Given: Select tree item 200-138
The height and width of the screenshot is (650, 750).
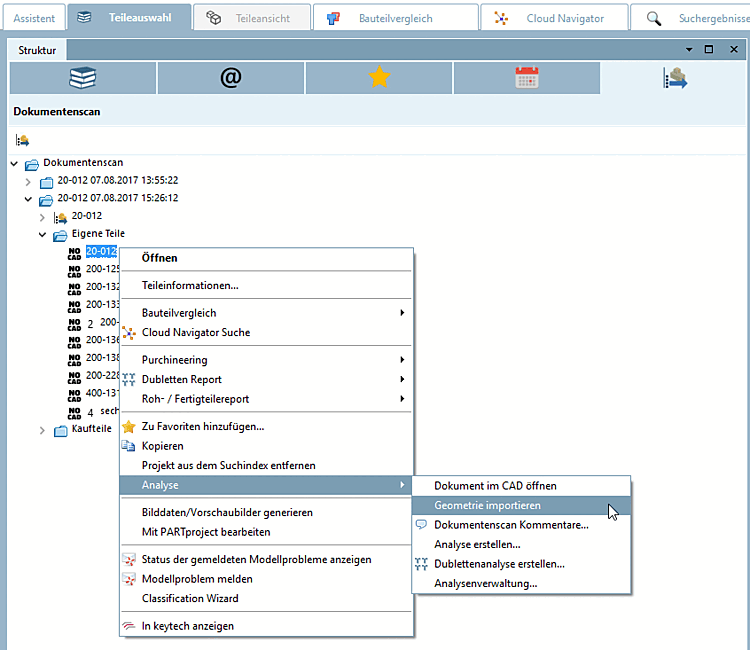Looking at the screenshot, I should pos(102,358).
